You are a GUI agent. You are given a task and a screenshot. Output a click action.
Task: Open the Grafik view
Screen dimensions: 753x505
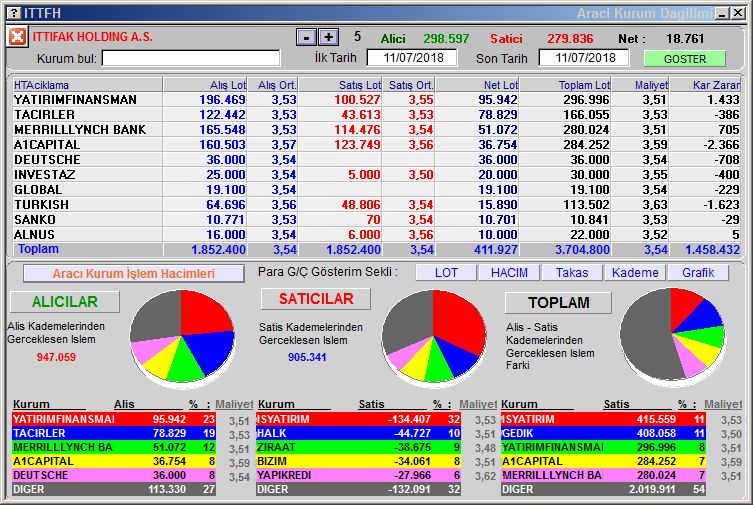(x=698, y=273)
